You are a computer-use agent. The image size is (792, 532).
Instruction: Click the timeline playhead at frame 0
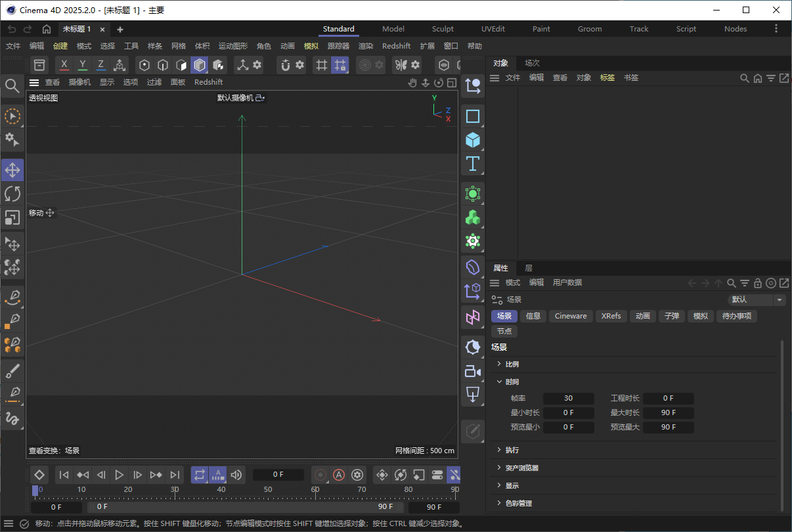tap(35, 490)
